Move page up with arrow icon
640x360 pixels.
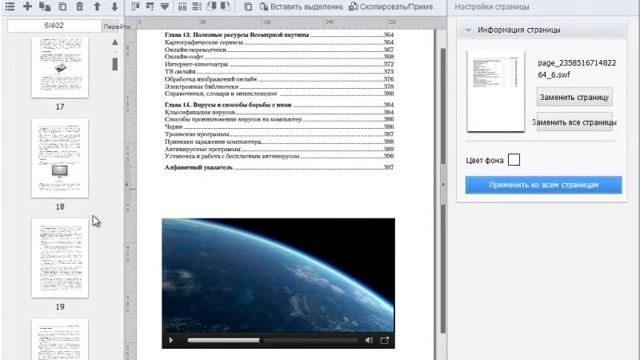click(x=97, y=7)
